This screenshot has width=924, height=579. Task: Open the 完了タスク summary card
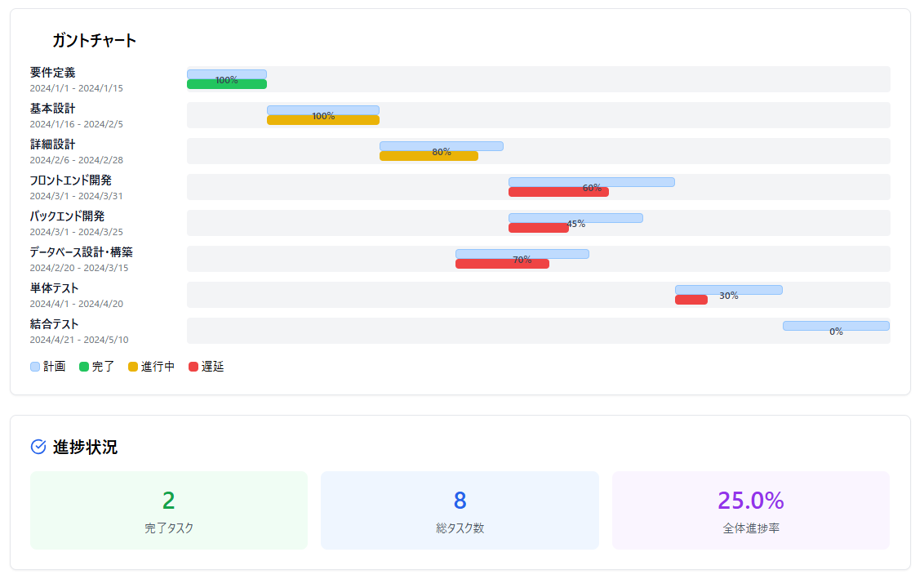click(169, 510)
